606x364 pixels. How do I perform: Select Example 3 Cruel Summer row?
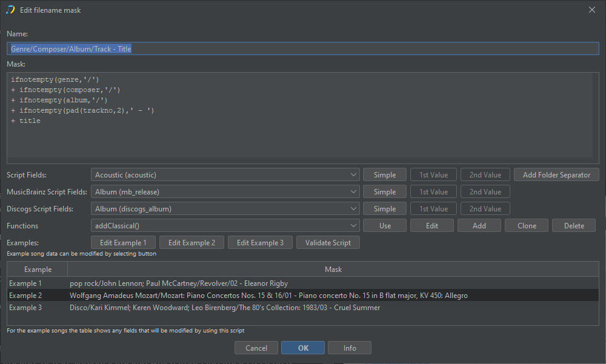point(303,308)
